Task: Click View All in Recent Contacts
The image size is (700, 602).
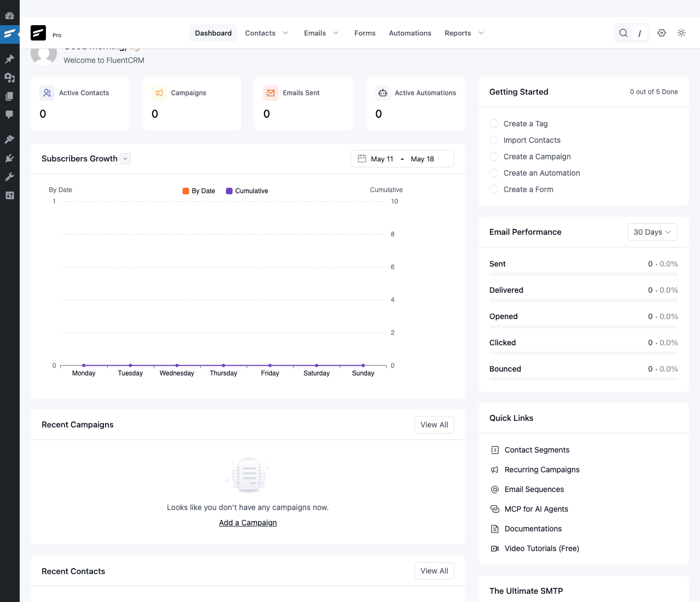Action: (434, 571)
